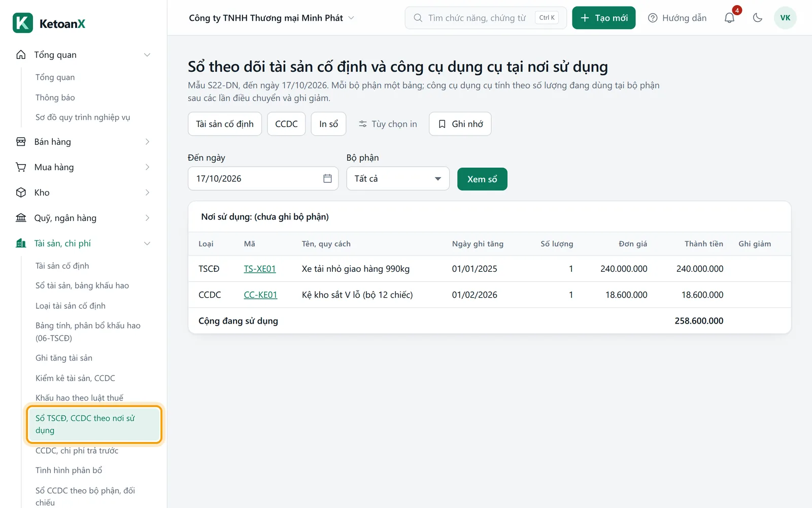Expand Quỹ, ngân hàng menu chevron
812x508 pixels.
147,218
